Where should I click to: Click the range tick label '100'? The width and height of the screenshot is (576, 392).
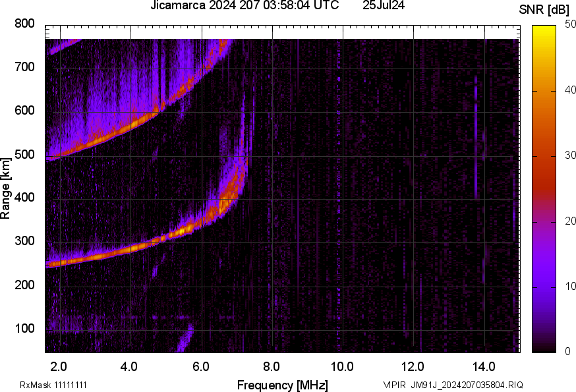tap(24, 328)
